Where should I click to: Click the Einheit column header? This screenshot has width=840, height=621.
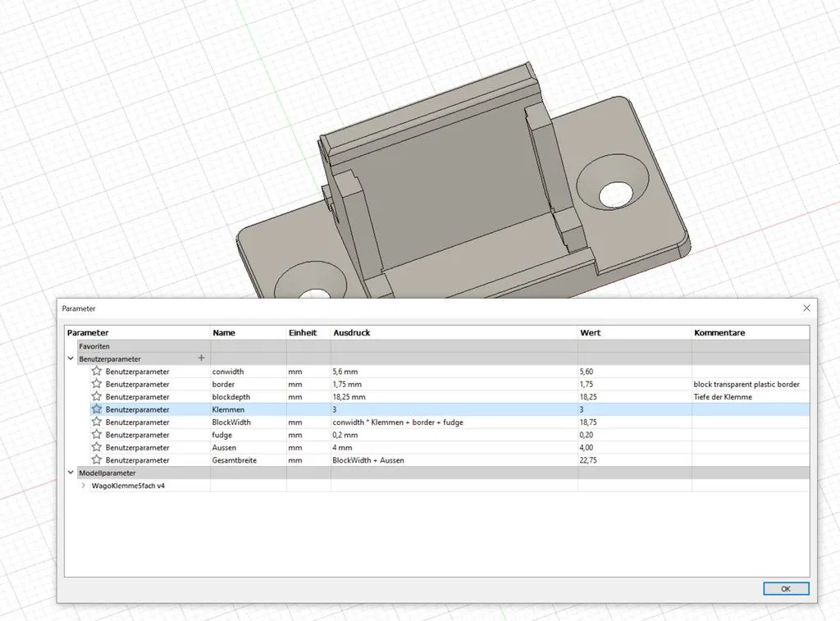click(x=303, y=333)
